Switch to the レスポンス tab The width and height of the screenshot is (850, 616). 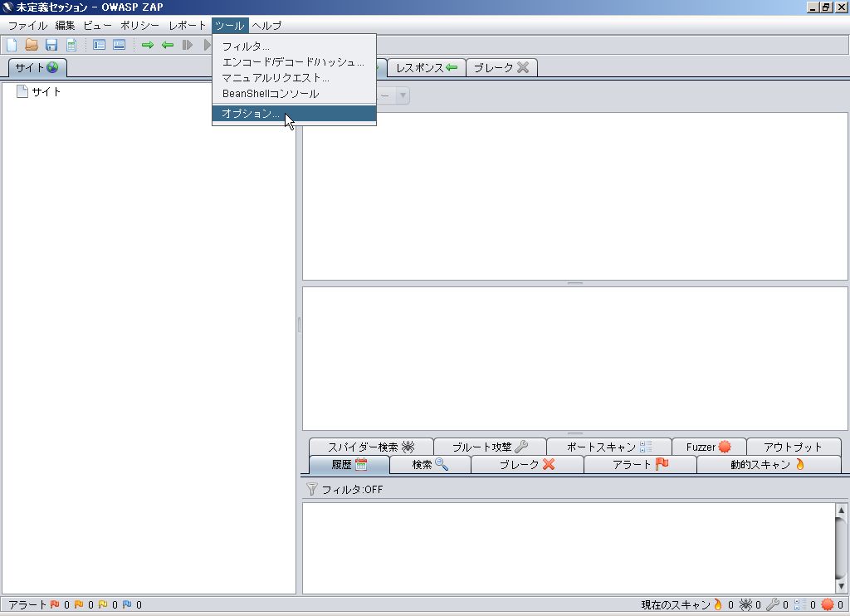(427, 68)
